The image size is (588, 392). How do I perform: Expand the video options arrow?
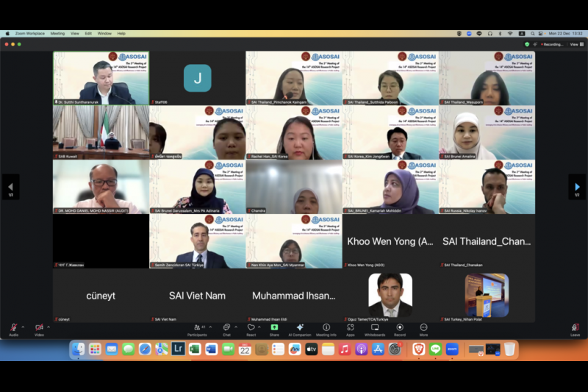(x=49, y=327)
